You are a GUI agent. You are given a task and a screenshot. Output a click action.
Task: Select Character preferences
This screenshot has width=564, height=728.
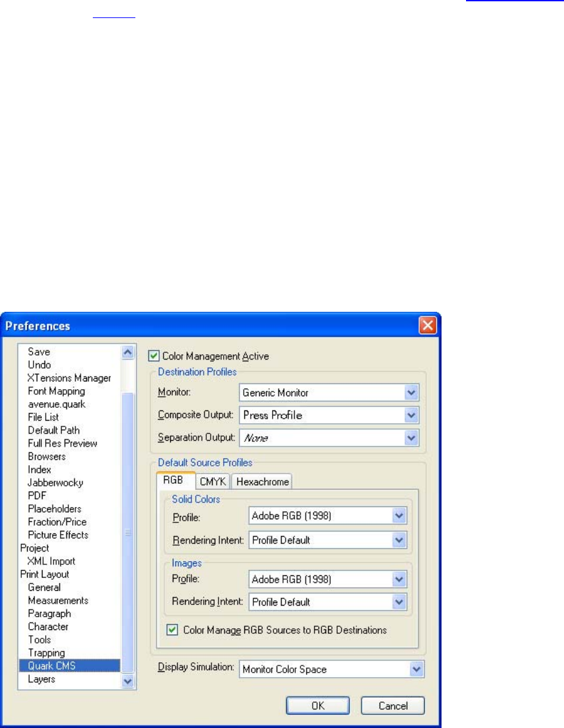pos(48,626)
